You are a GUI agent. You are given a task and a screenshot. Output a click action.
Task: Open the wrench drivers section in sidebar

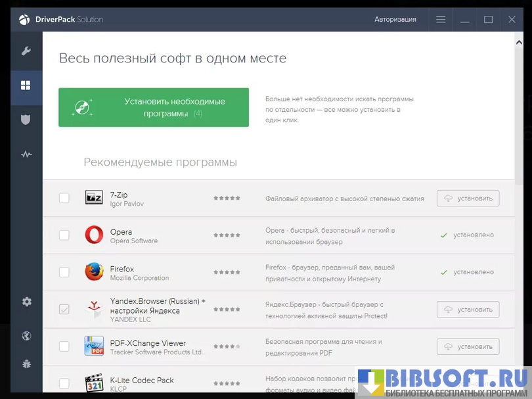point(26,51)
